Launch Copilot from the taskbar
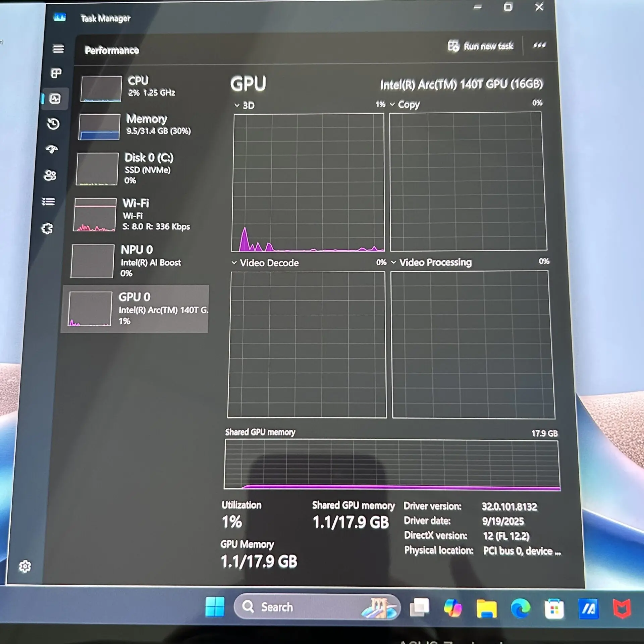644x644 pixels. point(453,608)
